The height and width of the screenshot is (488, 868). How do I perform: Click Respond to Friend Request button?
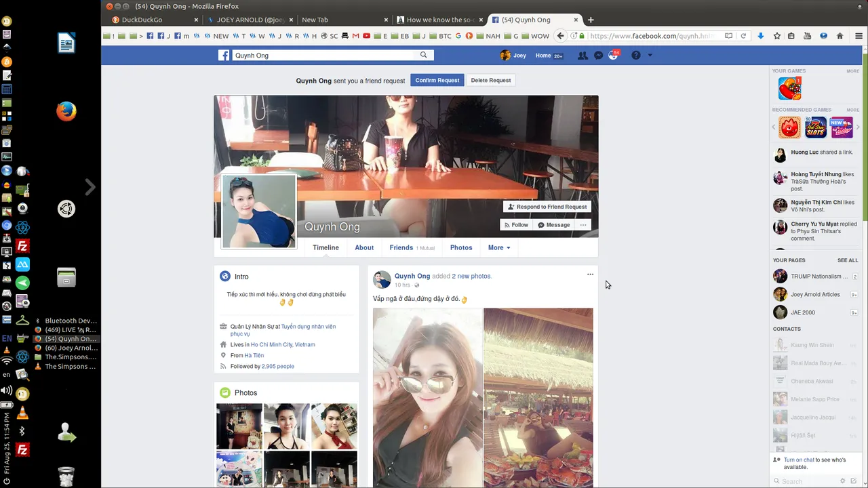coord(547,207)
